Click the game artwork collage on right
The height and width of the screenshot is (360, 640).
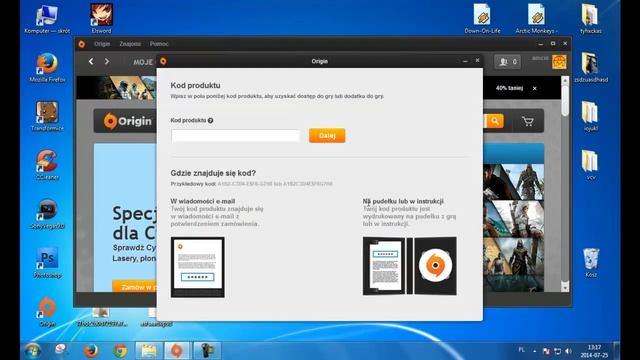pos(513,228)
